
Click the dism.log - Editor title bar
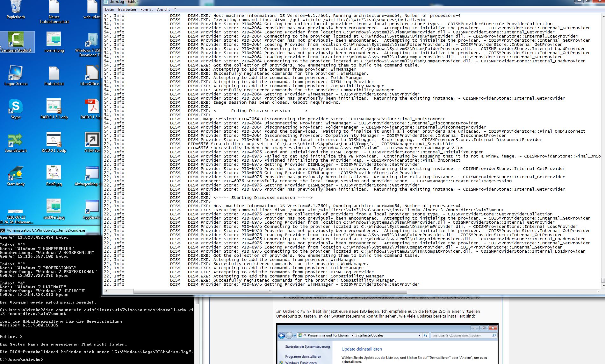click(338, 2)
